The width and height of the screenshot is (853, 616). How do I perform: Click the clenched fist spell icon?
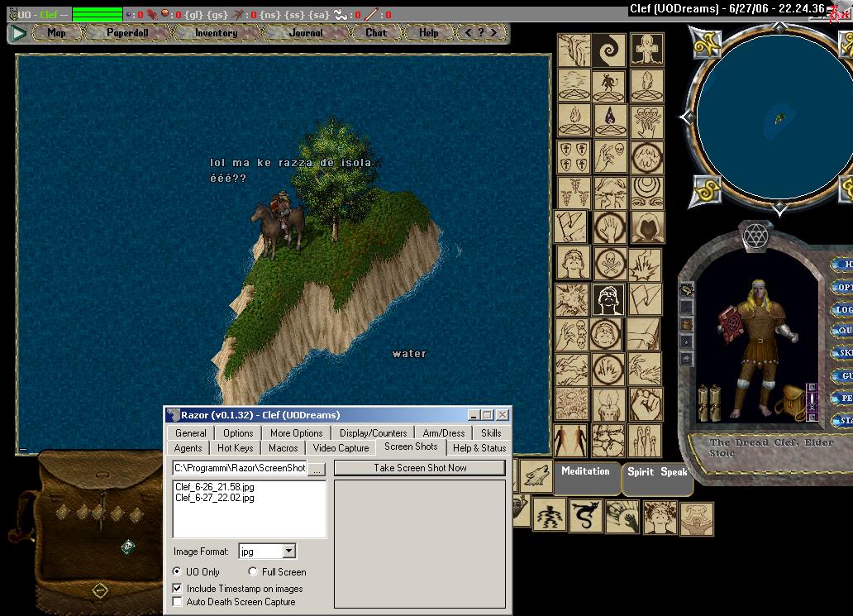(x=646, y=404)
